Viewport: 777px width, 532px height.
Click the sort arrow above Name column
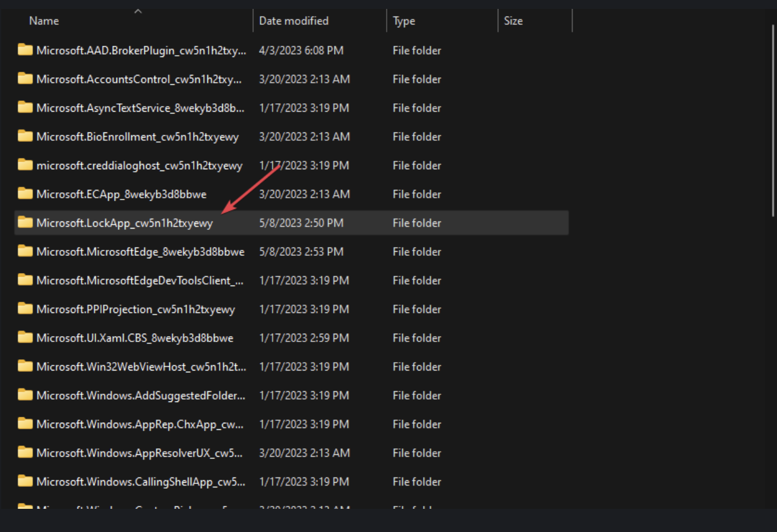pos(138,11)
